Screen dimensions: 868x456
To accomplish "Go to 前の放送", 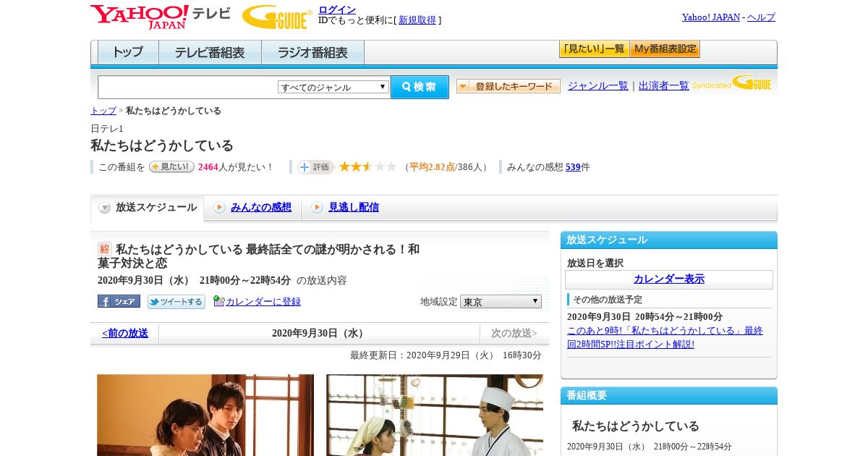I will click(125, 333).
